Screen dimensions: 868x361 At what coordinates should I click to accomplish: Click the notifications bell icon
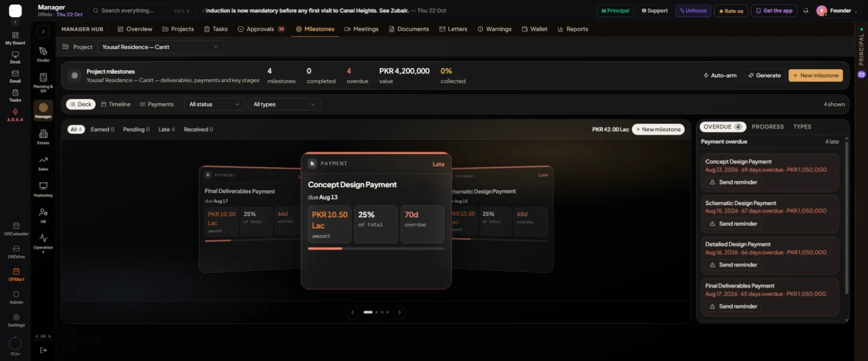(806, 11)
